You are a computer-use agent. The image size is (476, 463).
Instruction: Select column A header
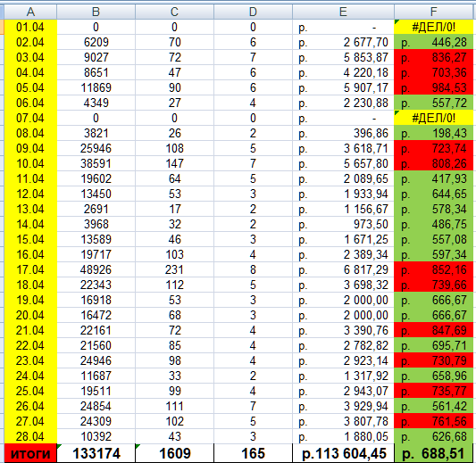(x=30, y=12)
